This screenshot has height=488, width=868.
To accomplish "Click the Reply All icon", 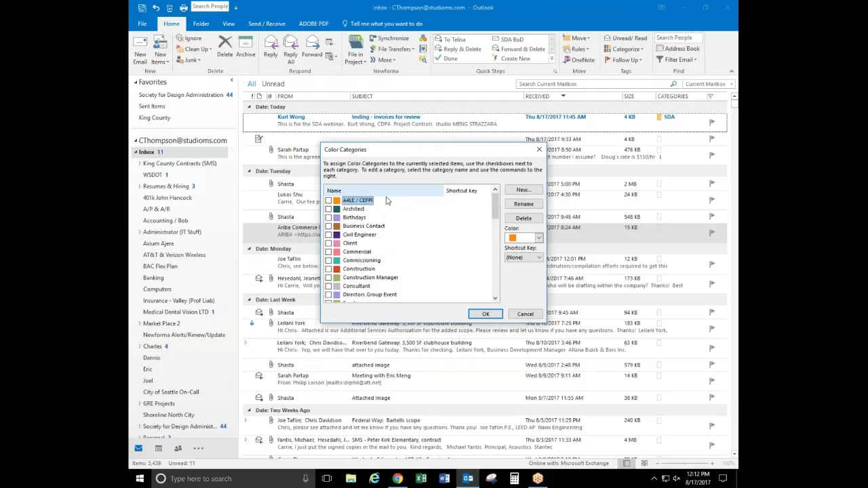I will tap(290, 49).
